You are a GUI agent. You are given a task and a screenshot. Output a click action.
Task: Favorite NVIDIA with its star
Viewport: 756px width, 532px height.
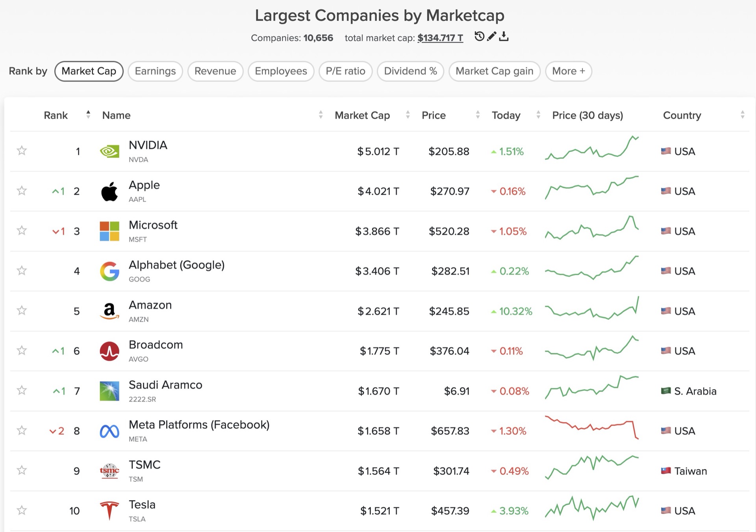(22, 151)
